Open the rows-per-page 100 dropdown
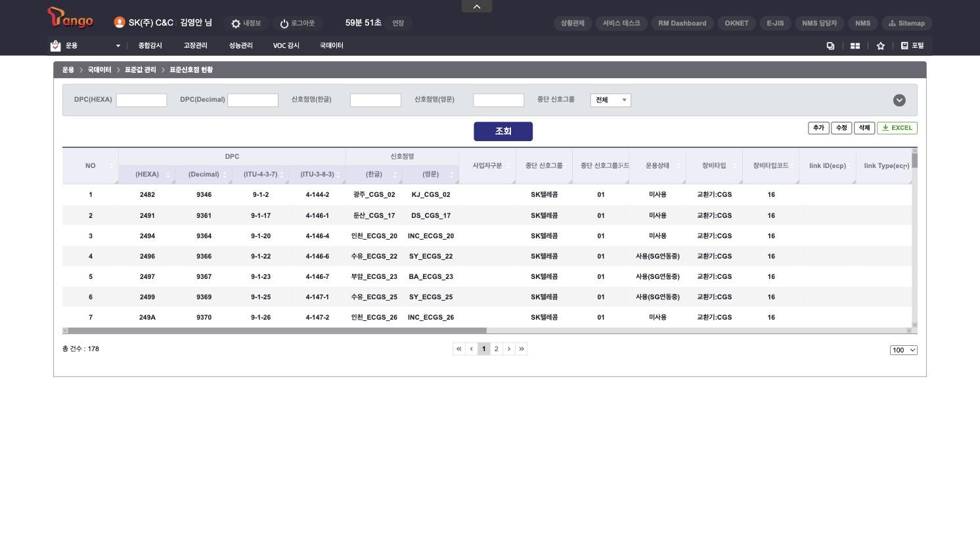Viewport: 980px width, 533px height. [x=903, y=350]
